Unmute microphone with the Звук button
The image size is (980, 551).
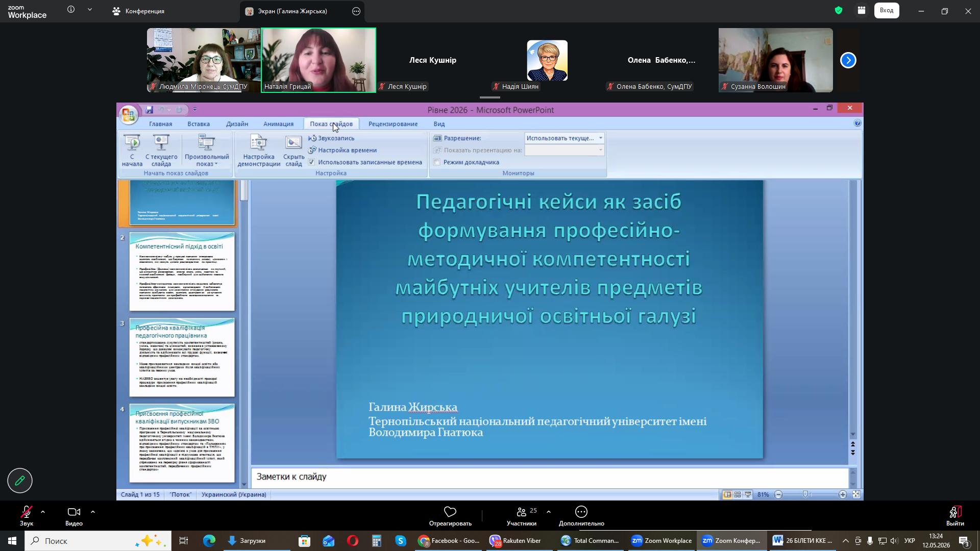27,516
